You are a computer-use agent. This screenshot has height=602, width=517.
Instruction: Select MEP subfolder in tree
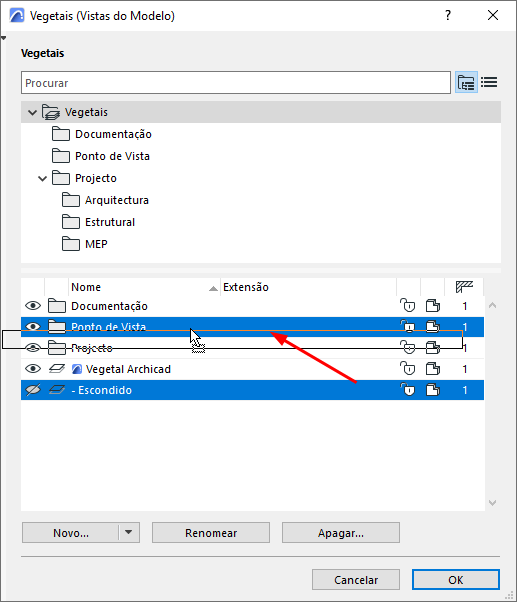(x=96, y=244)
